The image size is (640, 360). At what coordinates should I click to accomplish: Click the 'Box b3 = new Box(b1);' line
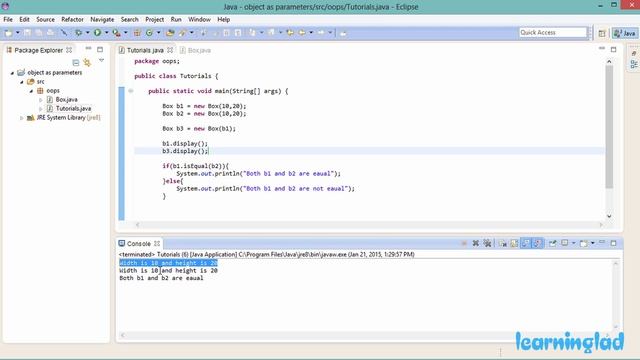pos(199,129)
